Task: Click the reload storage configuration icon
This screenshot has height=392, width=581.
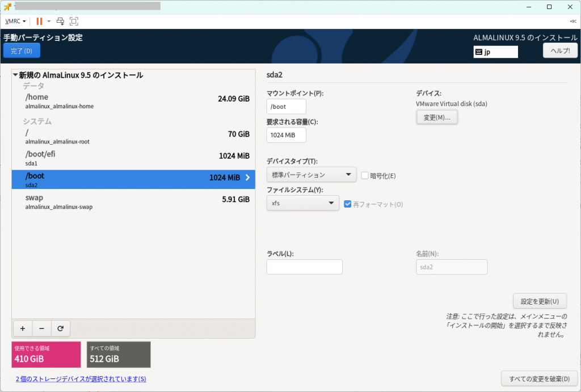Action: [x=60, y=328]
